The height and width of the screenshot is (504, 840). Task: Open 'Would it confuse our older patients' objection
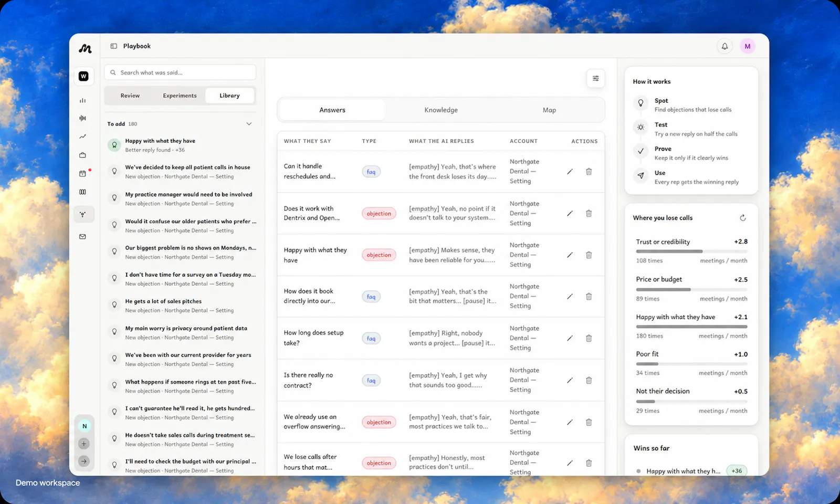tap(182, 226)
